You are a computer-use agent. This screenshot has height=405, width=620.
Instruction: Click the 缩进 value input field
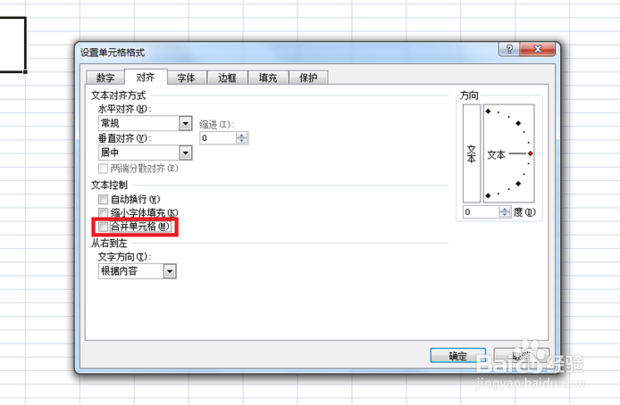[217, 138]
